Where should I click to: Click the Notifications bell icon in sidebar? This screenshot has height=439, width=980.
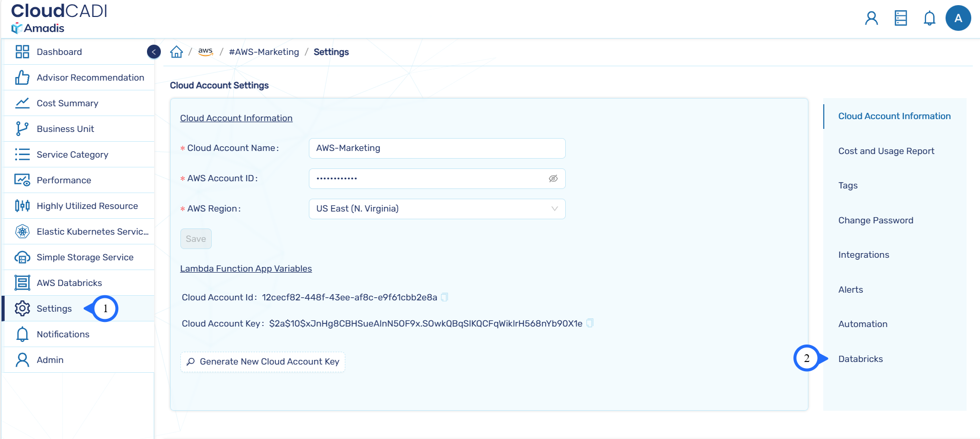[22, 334]
